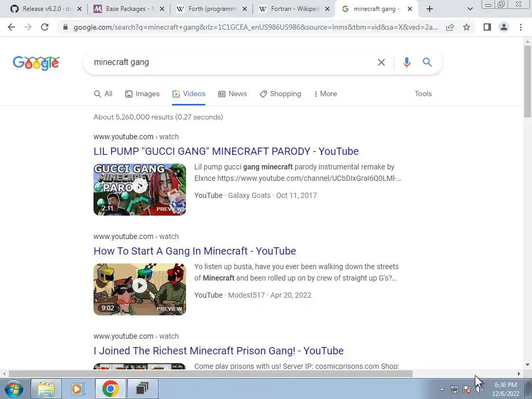
Task: Close the Forth (programming) tab
Action: tap(244, 9)
